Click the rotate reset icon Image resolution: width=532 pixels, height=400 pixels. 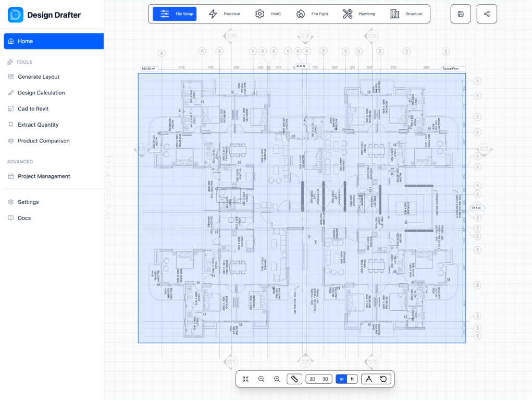click(383, 379)
